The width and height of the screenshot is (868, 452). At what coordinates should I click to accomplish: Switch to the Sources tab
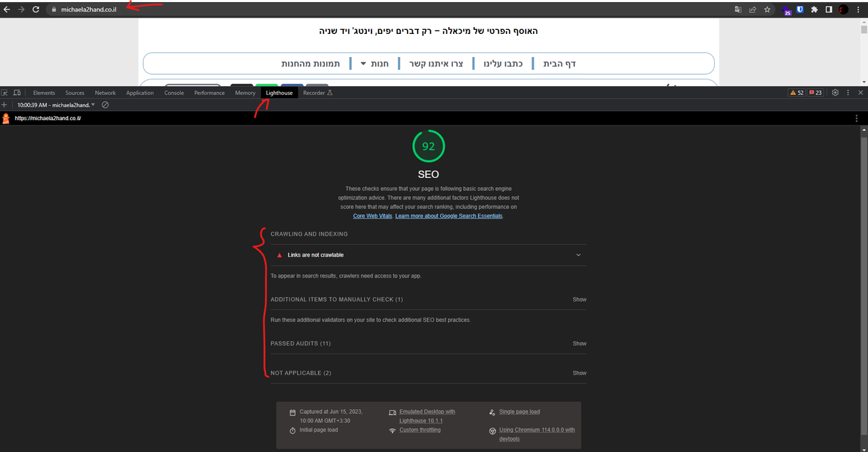pyautogui.click(x=75, y=93)
